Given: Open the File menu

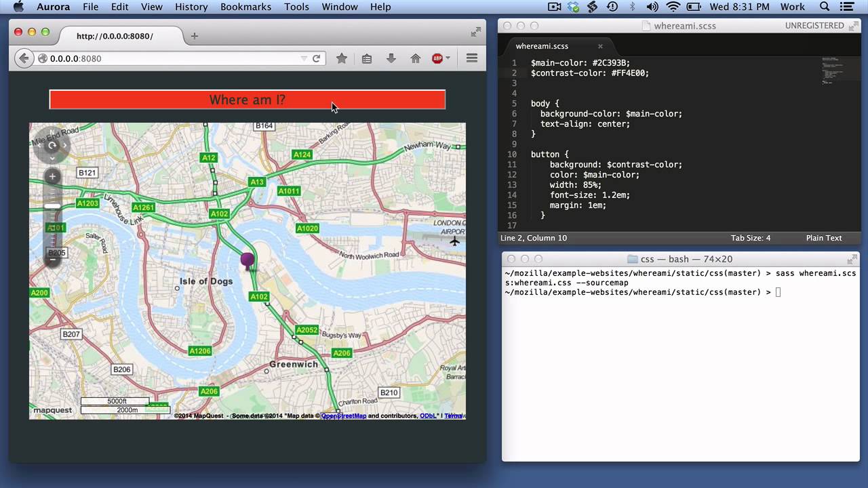Looking at the screenshot, I should pos(90,7).
